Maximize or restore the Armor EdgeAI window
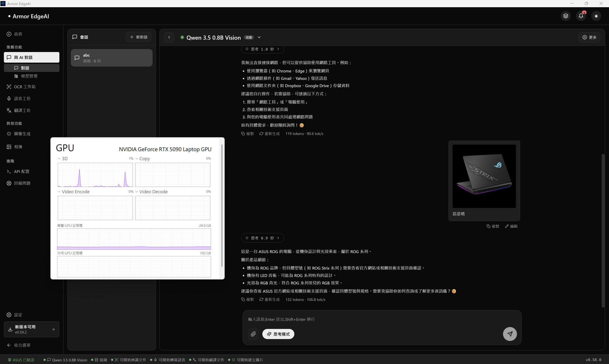 pos(586,3)
